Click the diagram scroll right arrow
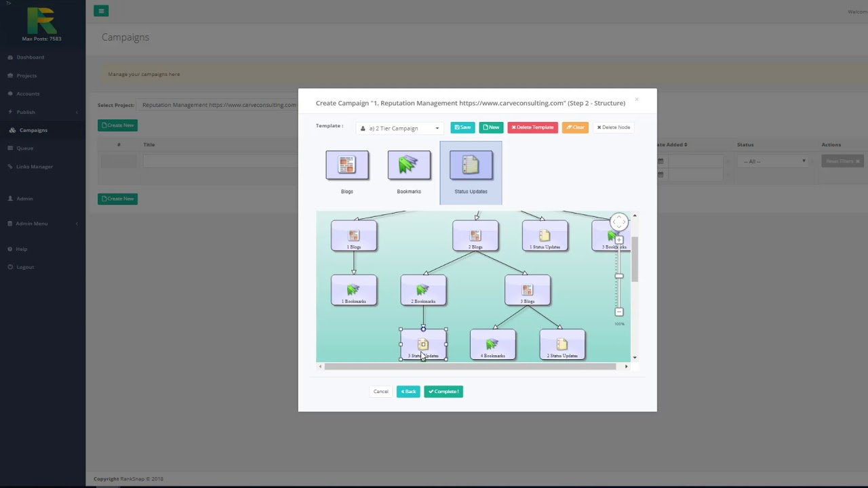This screenshot has width=868, height=488. point(626,367)
